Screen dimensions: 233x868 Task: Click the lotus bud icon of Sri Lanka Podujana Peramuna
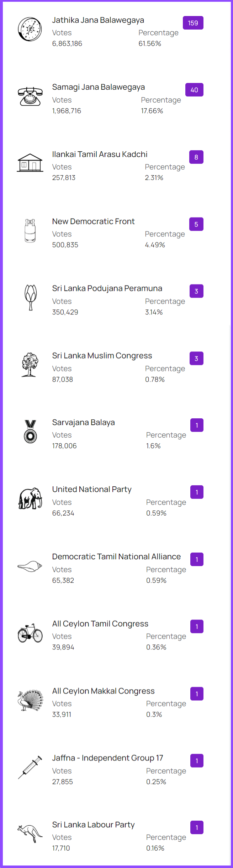(31, 298)
